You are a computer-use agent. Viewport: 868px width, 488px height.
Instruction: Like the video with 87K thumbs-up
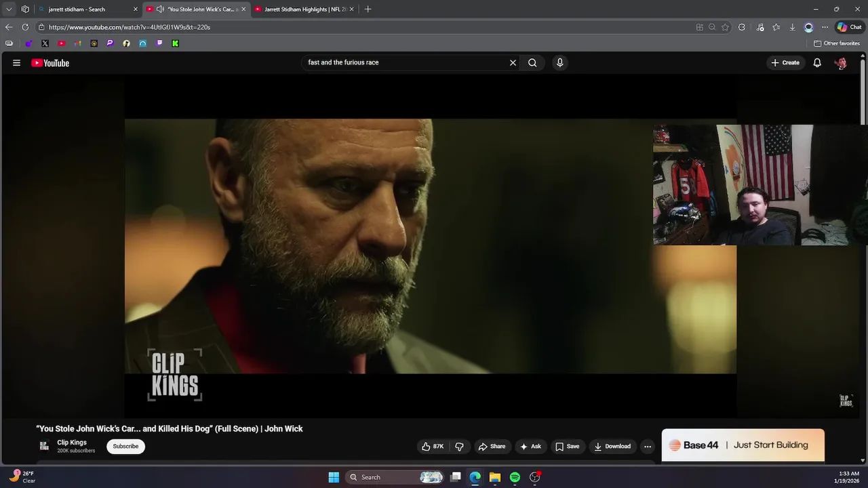(433, 446)
